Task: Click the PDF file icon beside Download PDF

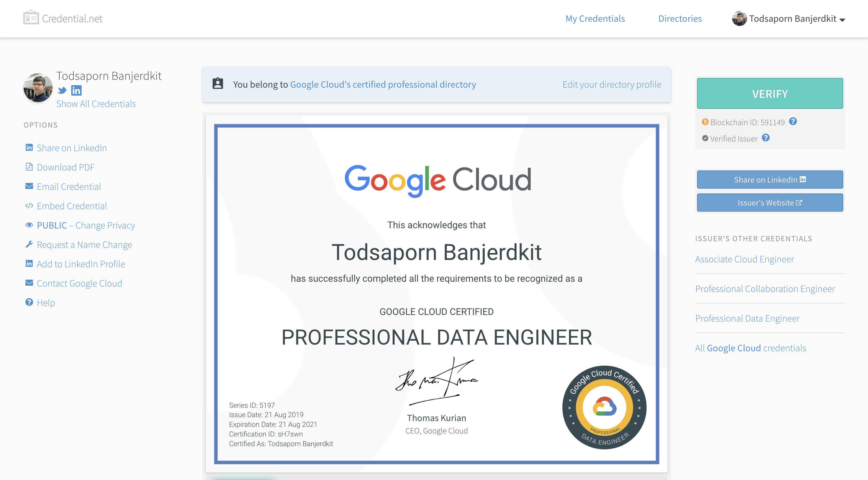Action: (29, 167)
